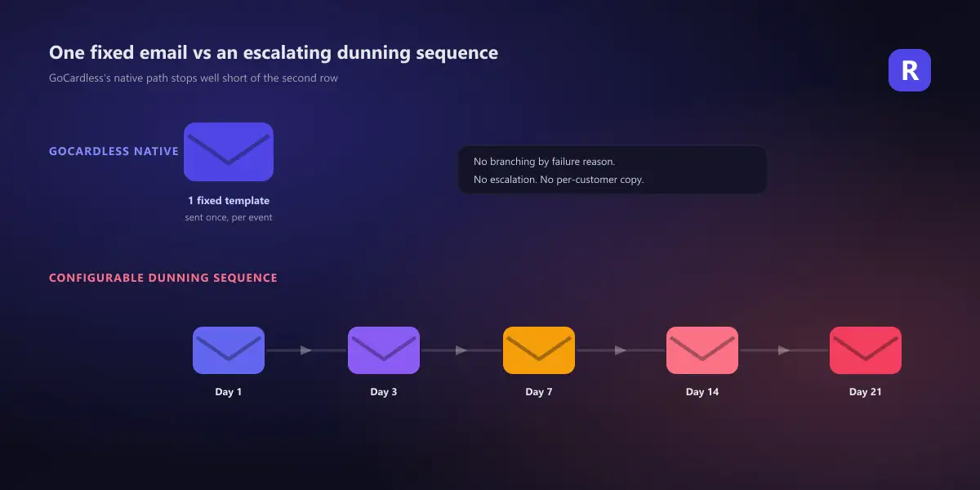Click the "1 fixed template" caption
Viewport: 980px width, 490px height.
pos(229,200)
